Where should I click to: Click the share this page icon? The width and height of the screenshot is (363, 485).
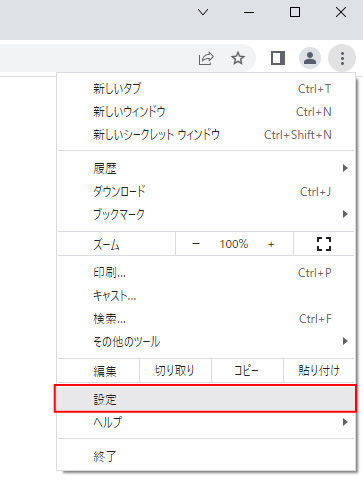[x=206, y=59]
